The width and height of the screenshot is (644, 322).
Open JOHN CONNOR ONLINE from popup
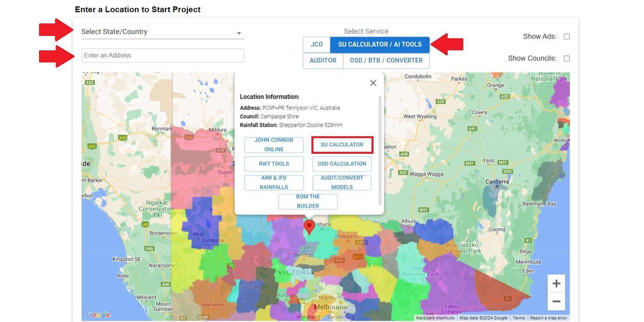[274, 145]
